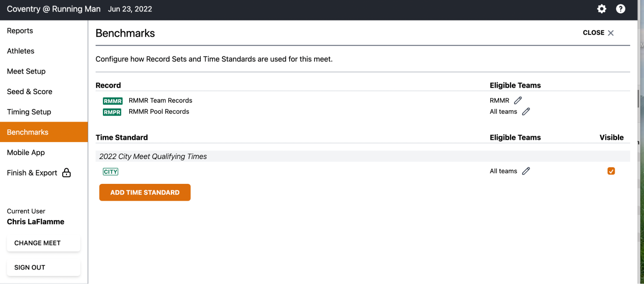Sign out of the current user
This screenshot has width=644, height=284.
43,268
